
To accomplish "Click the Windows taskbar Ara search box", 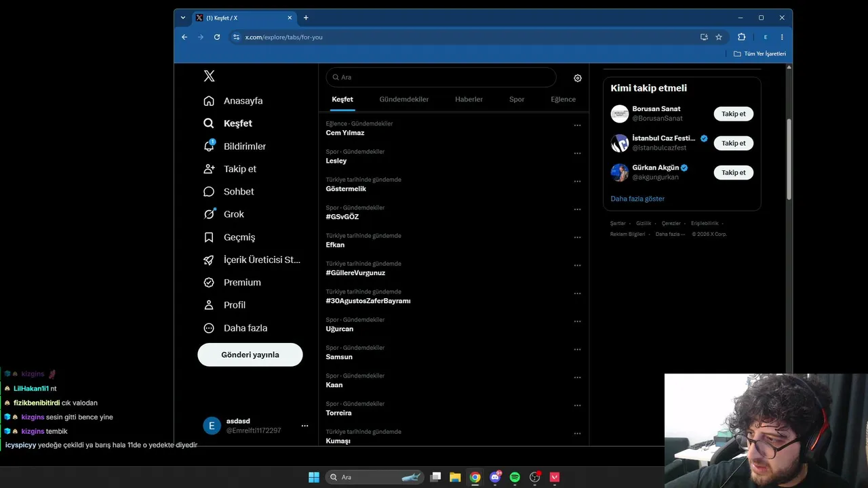I will tap(374, 477).
